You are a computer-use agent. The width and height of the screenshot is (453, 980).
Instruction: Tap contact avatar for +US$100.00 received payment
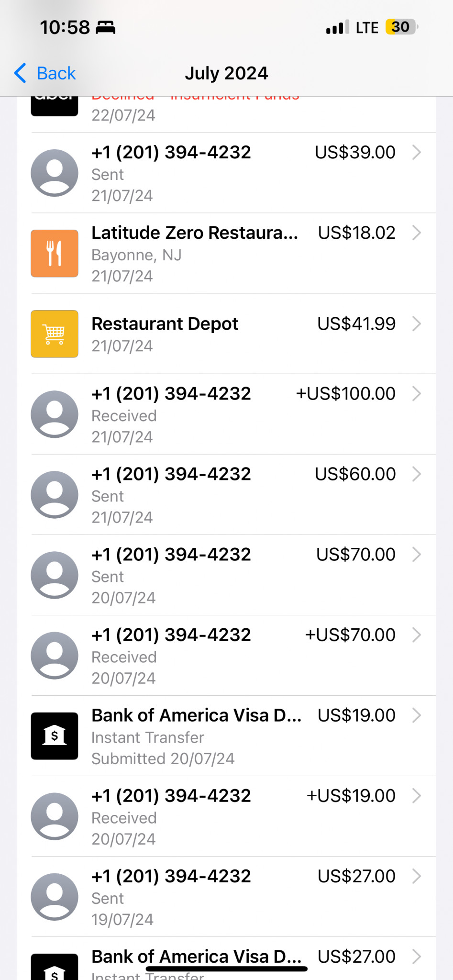55,414
